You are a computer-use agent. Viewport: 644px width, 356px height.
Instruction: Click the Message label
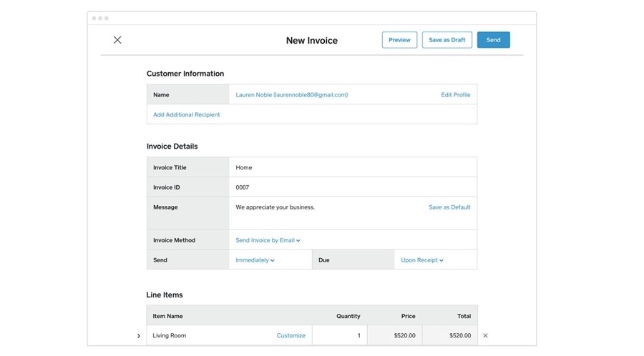tap(165, 207)
